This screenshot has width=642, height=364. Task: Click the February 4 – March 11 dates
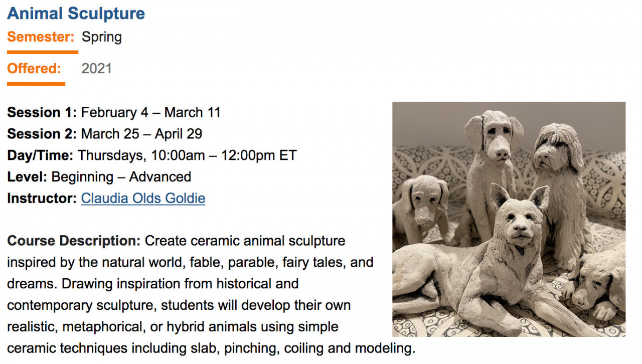click(x=150, y=112)
